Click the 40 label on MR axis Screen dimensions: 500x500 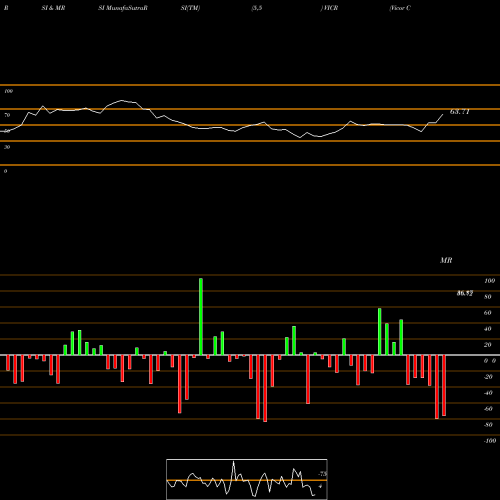click(488, 329)
